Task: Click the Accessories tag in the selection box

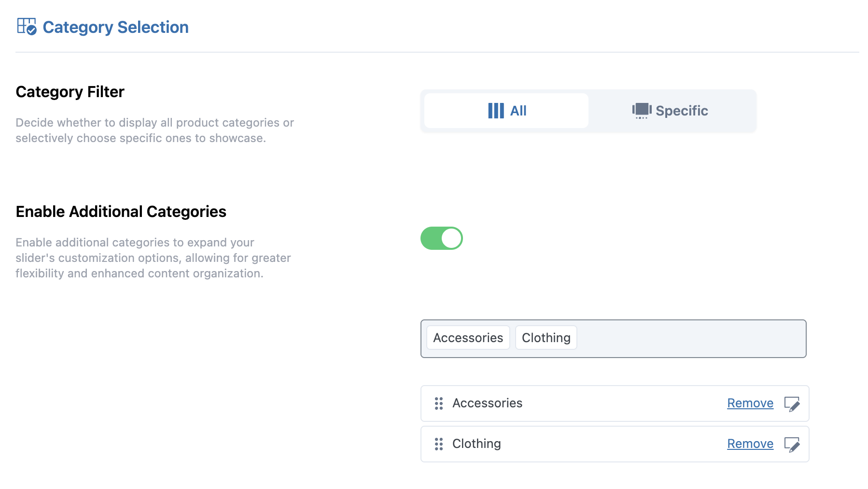Action: click(x=468, y=338)
